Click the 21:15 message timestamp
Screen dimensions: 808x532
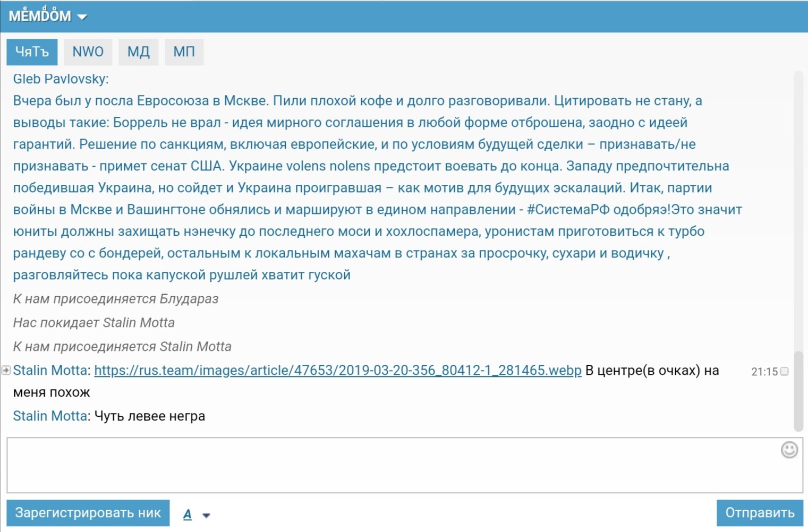coord(764,372)
